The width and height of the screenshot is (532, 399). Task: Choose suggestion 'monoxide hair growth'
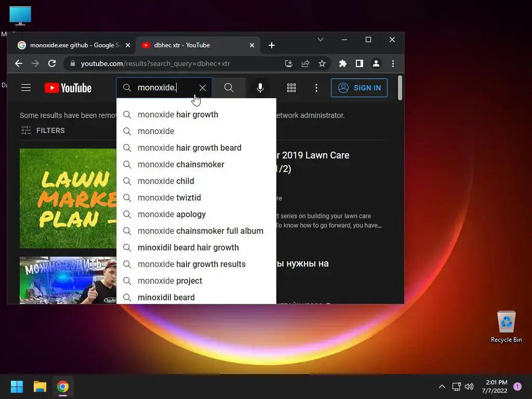point(196,115)
